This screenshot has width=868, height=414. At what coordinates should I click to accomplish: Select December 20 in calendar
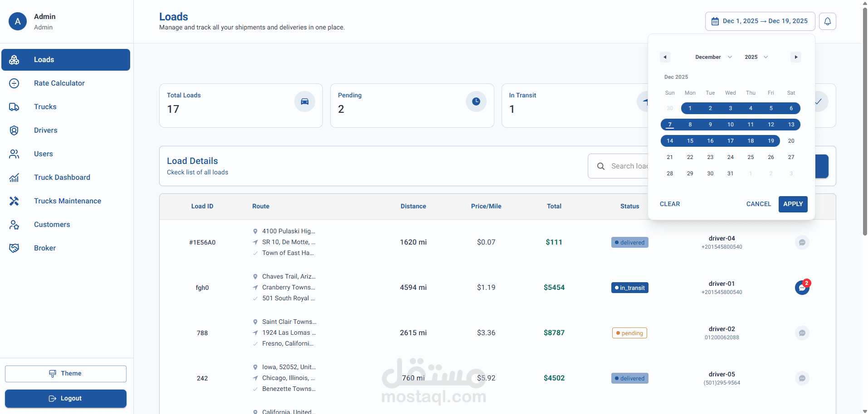(x=791, y=141)
